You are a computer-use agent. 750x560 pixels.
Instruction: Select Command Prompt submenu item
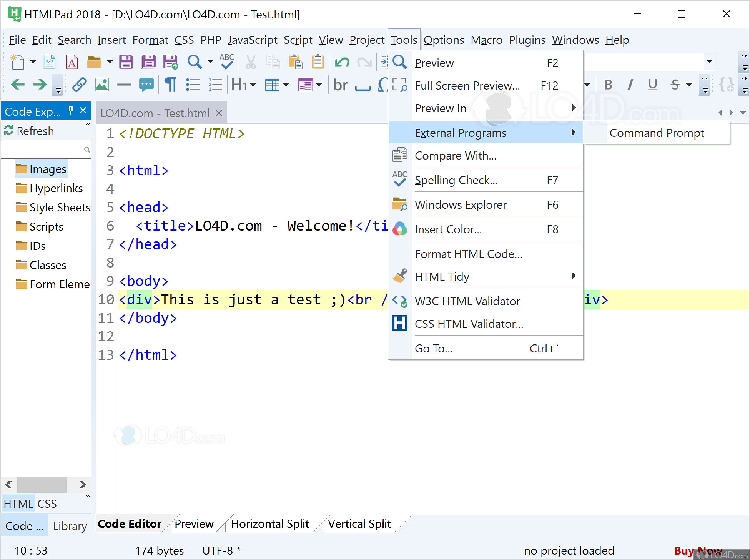[657, 133]
